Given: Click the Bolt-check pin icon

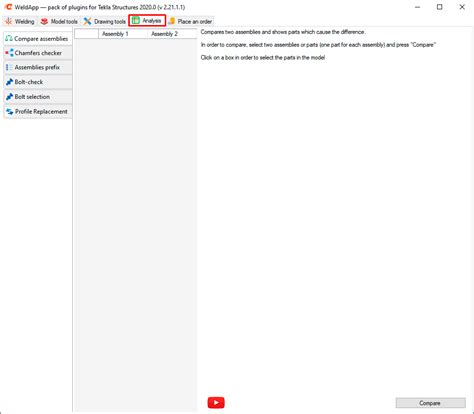Looking at the screenshot, I should pyautogui.click(x=9, y=82).
